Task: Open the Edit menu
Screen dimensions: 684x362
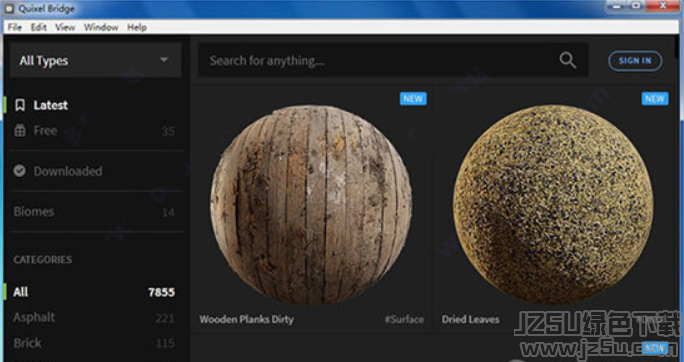Action: point(38,27)
